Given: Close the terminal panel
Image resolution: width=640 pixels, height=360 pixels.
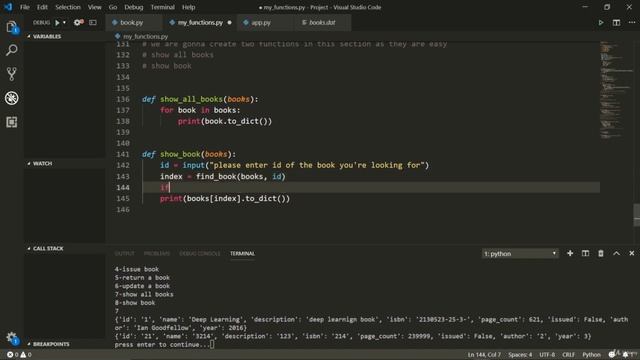Looking at the screenshot, I should point(631,253).
